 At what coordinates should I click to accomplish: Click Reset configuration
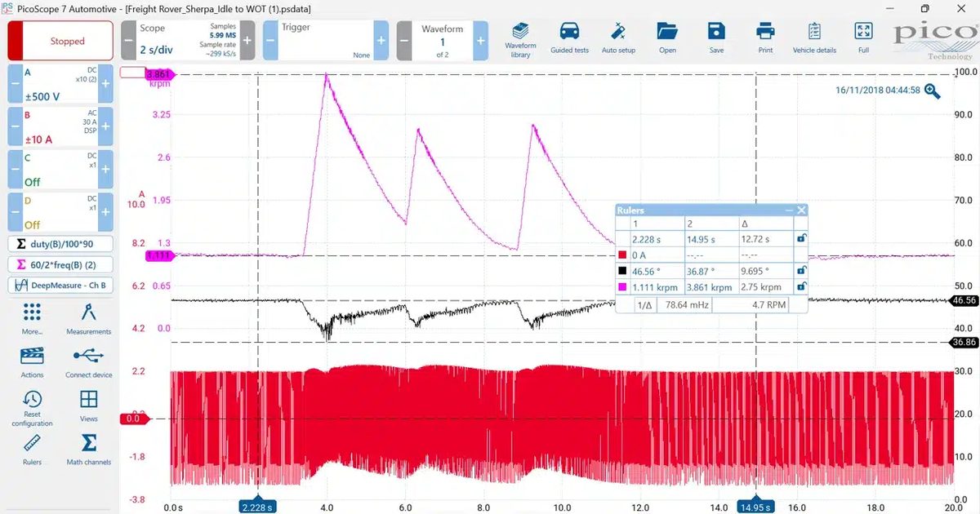pyautogui.click(x=32, y=408)
